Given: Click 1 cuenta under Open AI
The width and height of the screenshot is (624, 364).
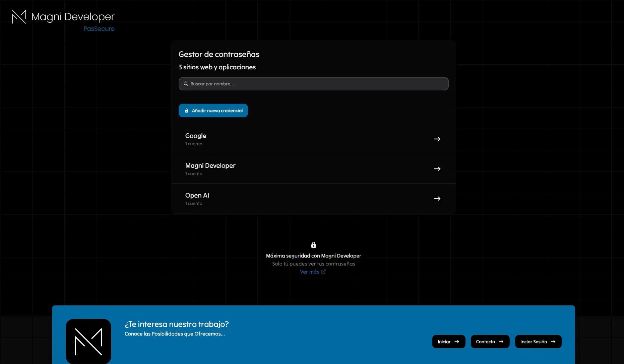Looking at the screenshot, I should point(194,204).
